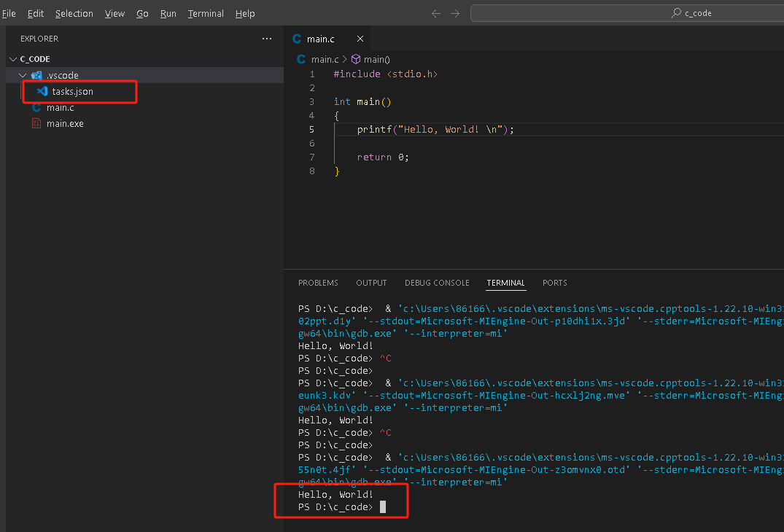Switch to the TERMINAL panel tab
Image resolution: width=784 pixels, height=532 pixels.
pyautogui.click(x=505, y=283)
